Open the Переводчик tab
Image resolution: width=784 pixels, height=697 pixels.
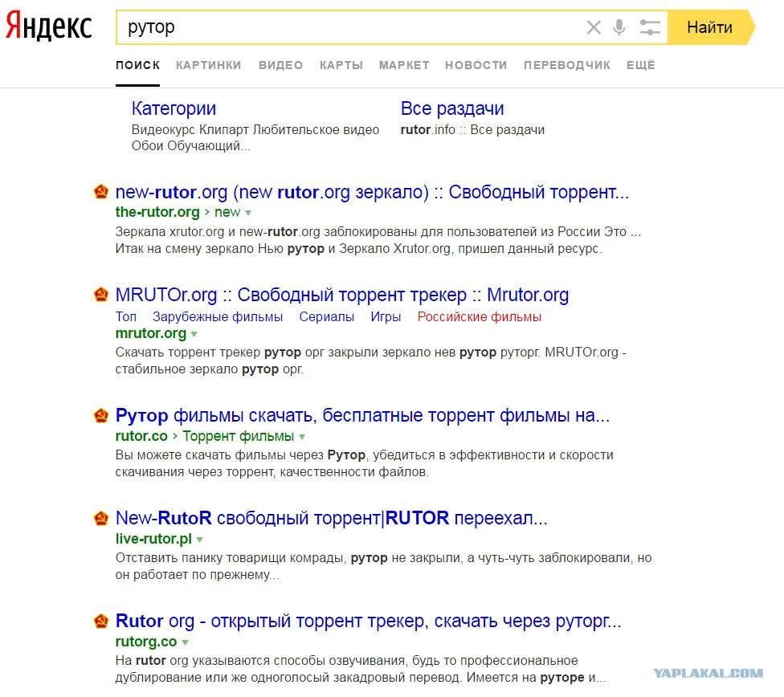tap(567, 65)
